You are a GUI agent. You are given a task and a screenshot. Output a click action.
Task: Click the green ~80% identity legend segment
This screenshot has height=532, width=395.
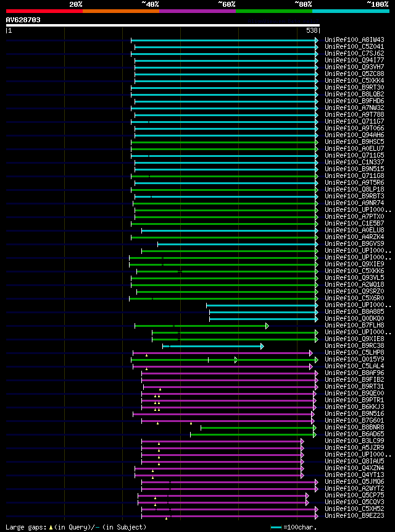(x=274, y=11)
